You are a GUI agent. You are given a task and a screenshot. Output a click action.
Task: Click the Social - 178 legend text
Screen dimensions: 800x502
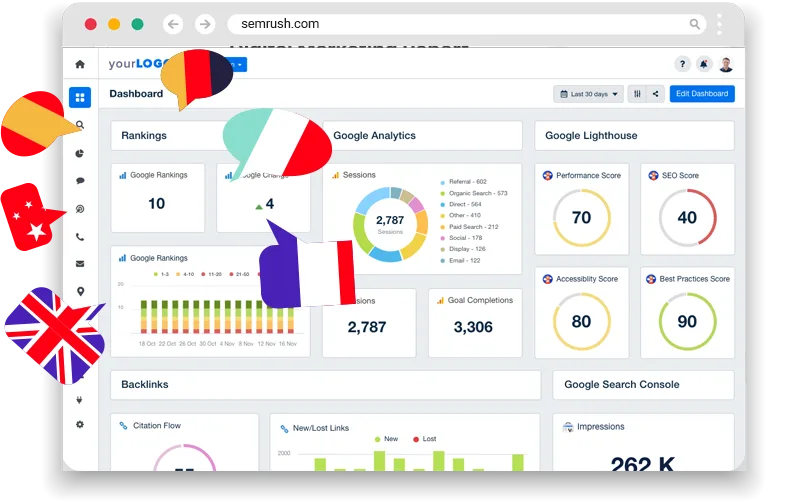465,238
